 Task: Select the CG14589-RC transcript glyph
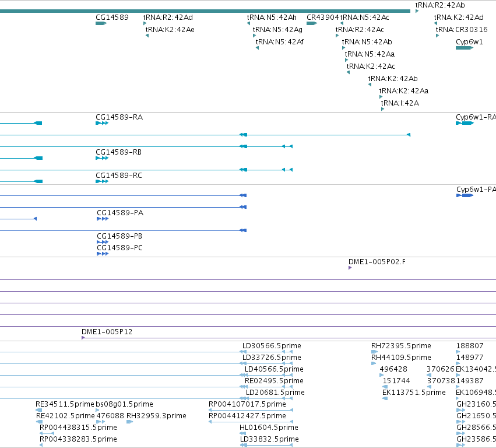(102, 181)
